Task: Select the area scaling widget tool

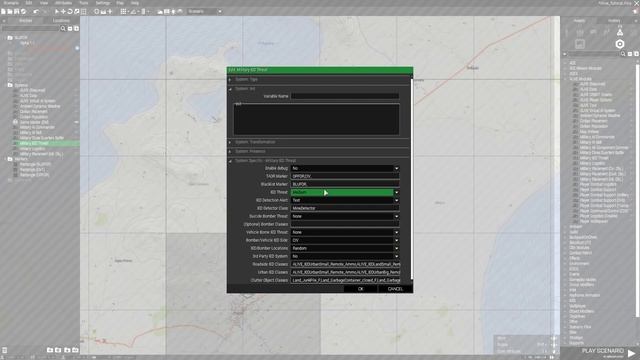Action: pyautogui.click(x=83, y=11)
